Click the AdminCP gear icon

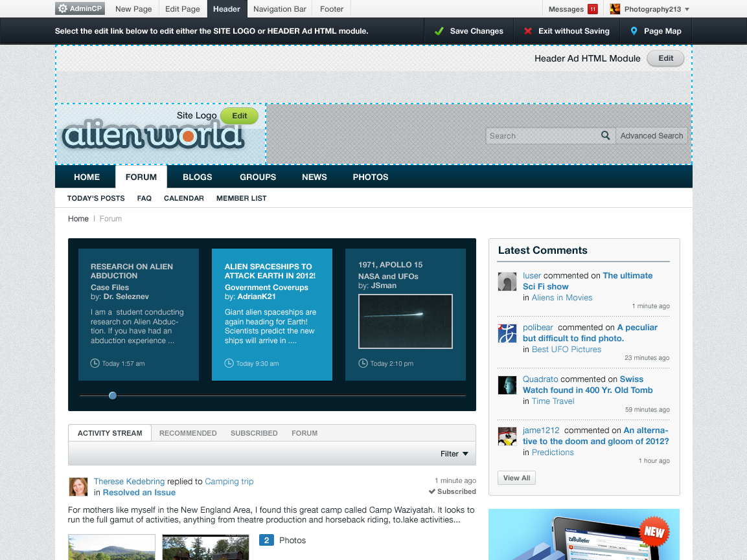(63, 9)
